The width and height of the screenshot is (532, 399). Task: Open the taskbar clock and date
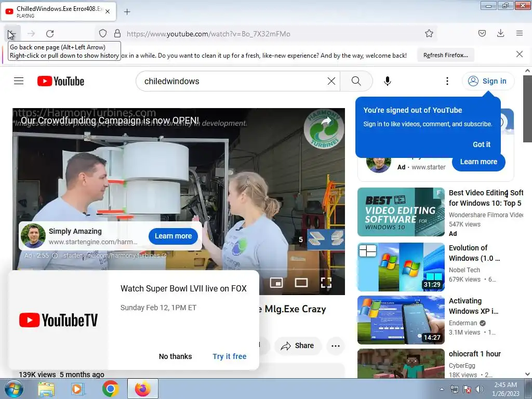pos(506,389)
